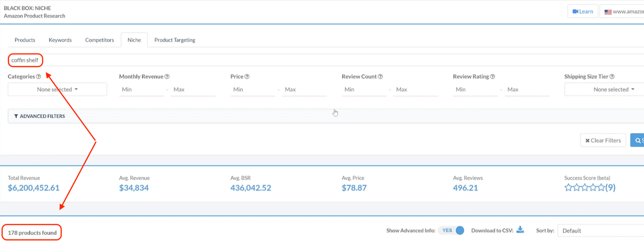
Task: Click the Price Max input field
Action: pyautogui.click(x=304, y=90)
